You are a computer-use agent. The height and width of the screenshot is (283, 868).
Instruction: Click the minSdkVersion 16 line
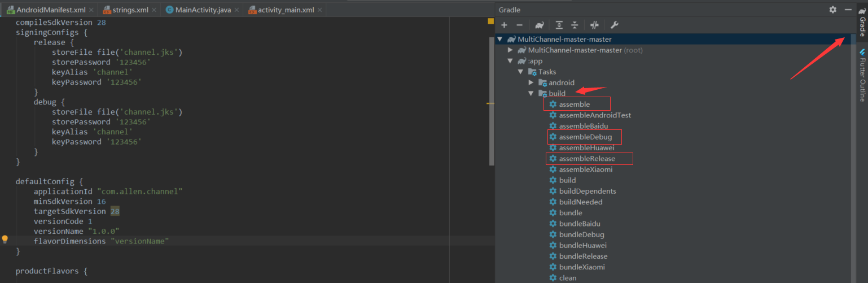pyautogui.click(x=69, y=202)
